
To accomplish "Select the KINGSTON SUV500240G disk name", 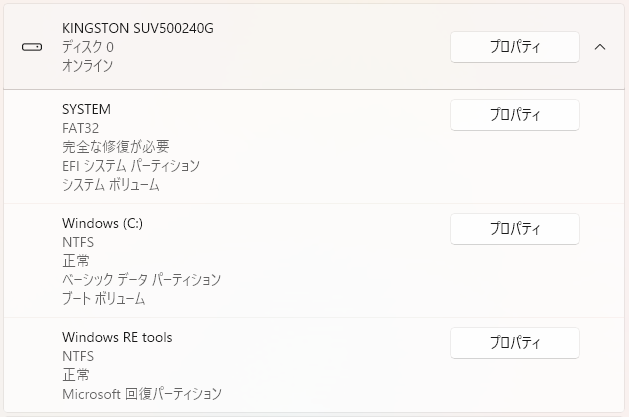I will 138,28.
